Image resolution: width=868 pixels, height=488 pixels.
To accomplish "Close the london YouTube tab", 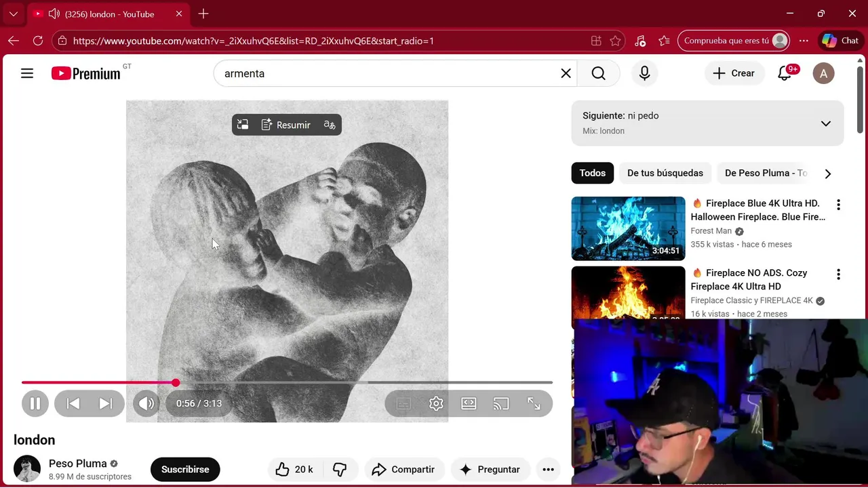I will point(179,14).
